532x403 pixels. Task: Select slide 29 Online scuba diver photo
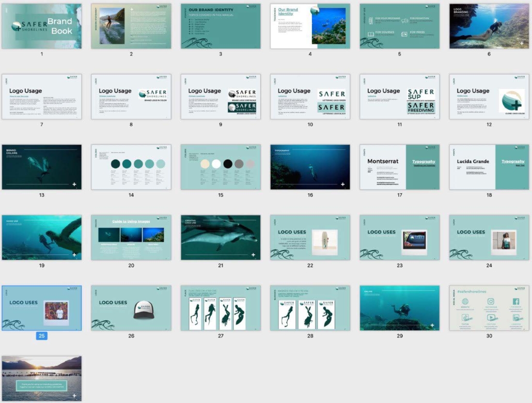click(400, 308)
